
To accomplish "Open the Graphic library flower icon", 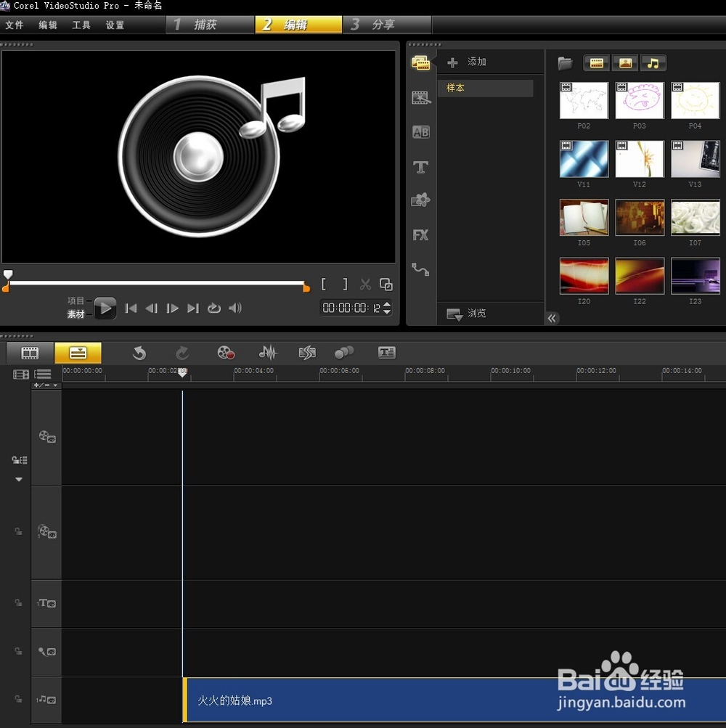I will (x=421, y=200).
